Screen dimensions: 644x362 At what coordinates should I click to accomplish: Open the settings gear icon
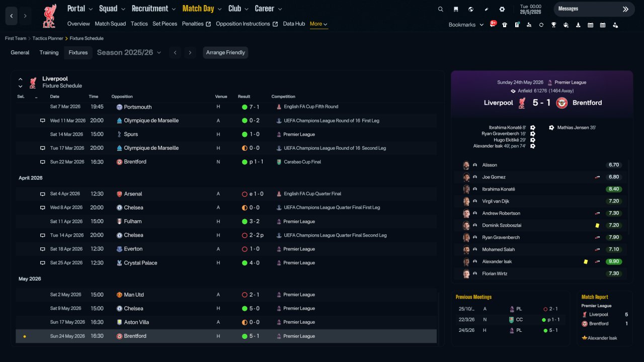pos(502,9)
